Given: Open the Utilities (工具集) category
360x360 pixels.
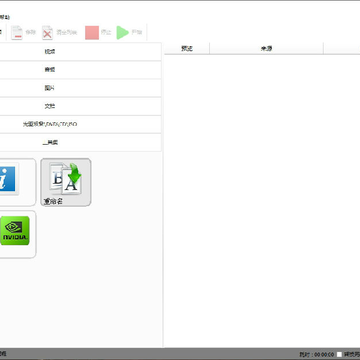Looking at the screenshot, I should pyautogui.click(x=80, y=143).
